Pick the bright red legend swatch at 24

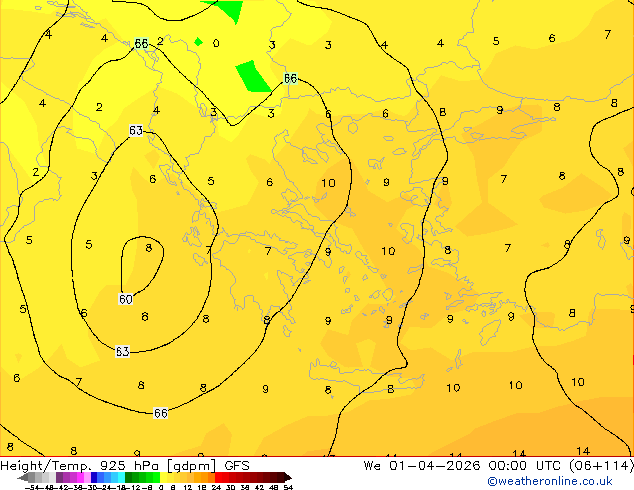click(x=218, y=477)
